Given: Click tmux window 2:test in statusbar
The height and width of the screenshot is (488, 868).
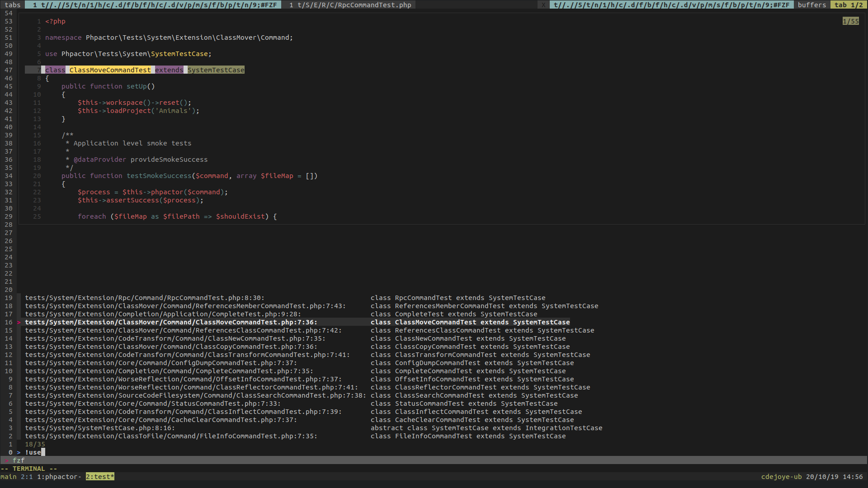Looking at the screenshot, I should pyautogui.click(x=100, y=477).
